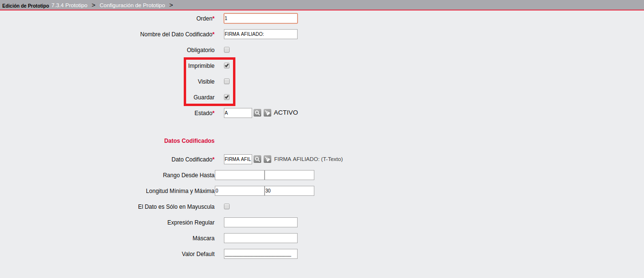Click the Orden input field
Image resolution: width=644 pixels, height=278 pixels.
260,18
